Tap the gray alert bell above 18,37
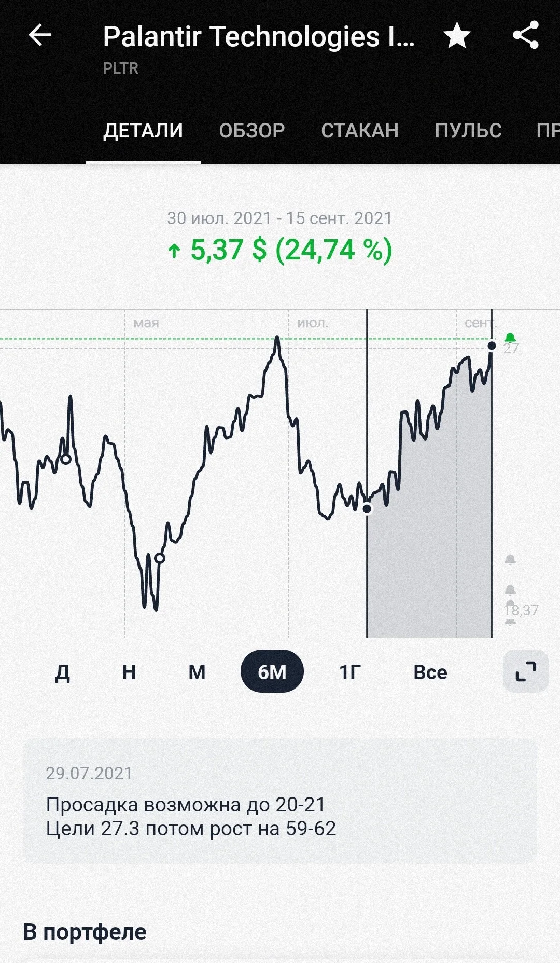Screen dimensions: 560x963 tap(510, 590)
